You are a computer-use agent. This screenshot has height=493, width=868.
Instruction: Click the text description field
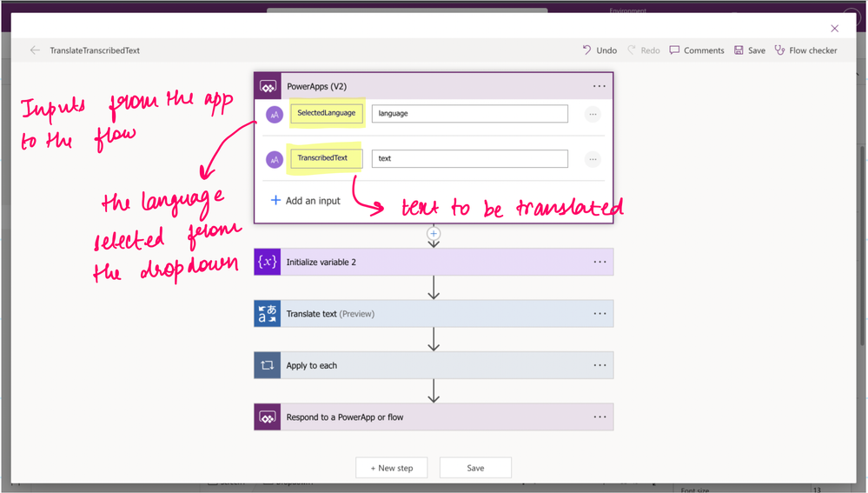[469, 158]
